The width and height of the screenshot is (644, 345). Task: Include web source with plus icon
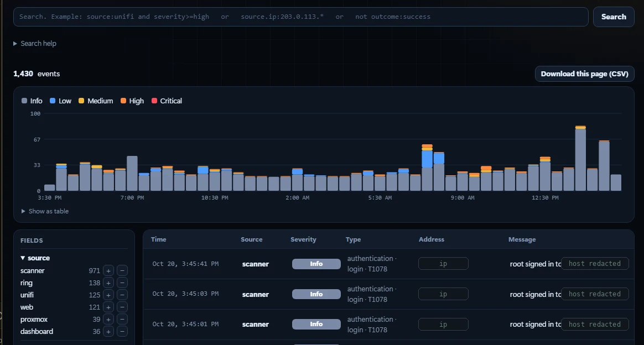point(108,307)
